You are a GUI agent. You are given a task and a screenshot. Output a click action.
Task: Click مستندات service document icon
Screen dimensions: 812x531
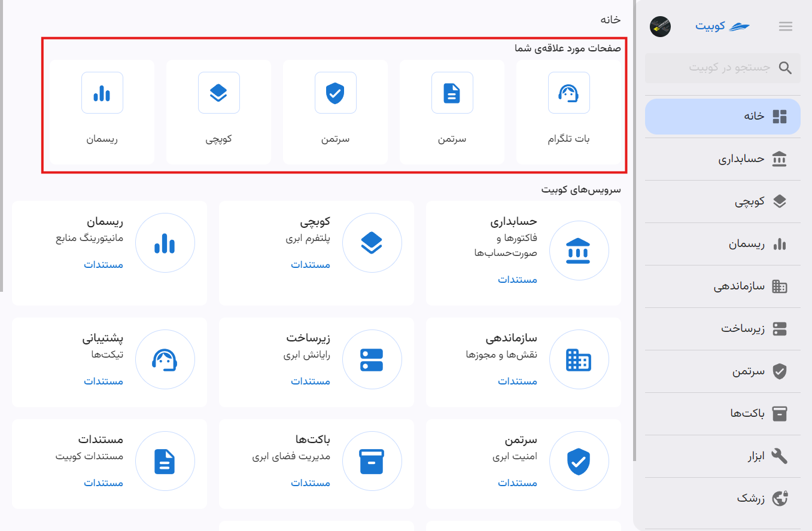[x=165, y=461]
